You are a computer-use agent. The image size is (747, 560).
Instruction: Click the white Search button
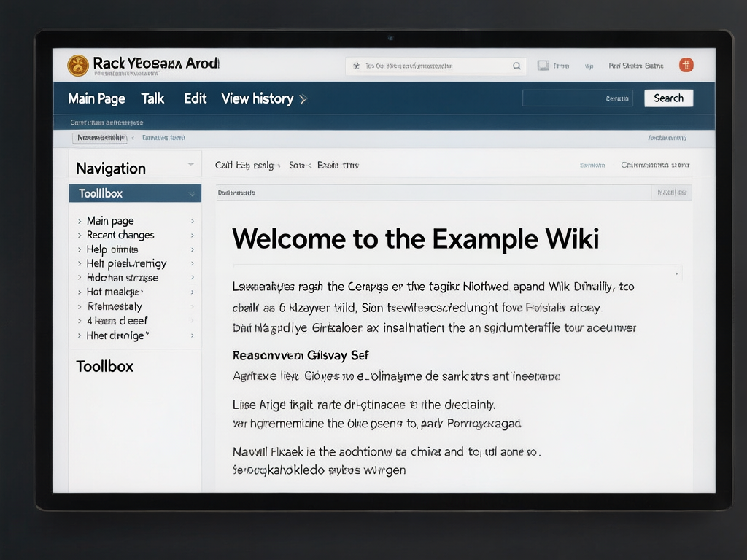668,98
